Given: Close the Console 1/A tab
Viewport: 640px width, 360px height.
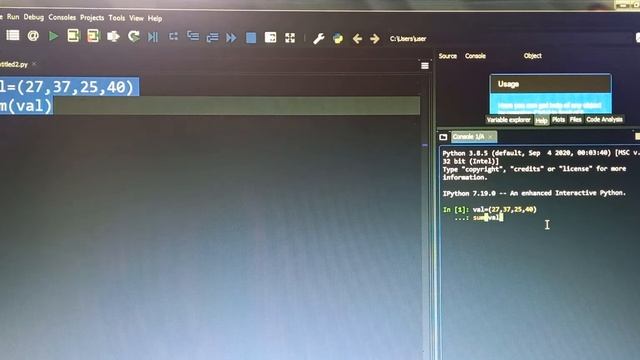Looking at the screenshot, I should (490, 137).
